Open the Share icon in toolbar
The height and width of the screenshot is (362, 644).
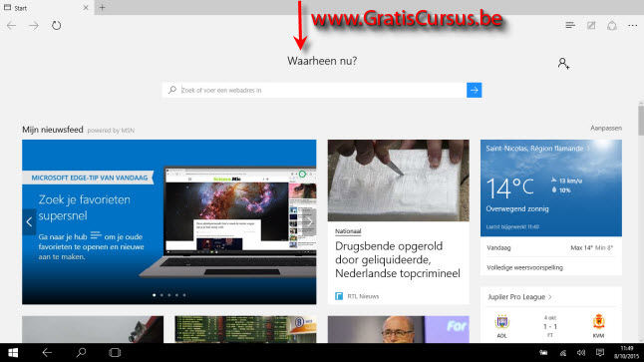[612, 26]
